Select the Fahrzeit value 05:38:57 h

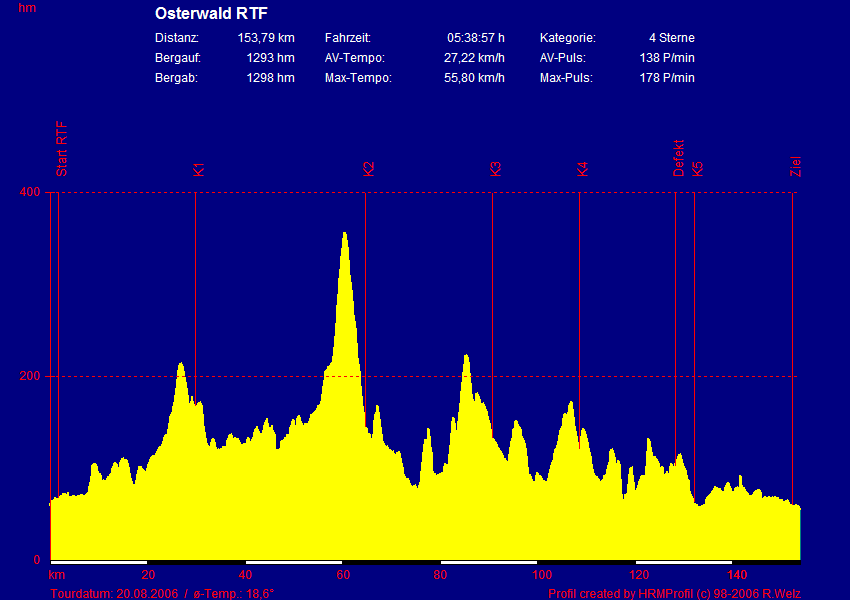click(x=476, y=38)
